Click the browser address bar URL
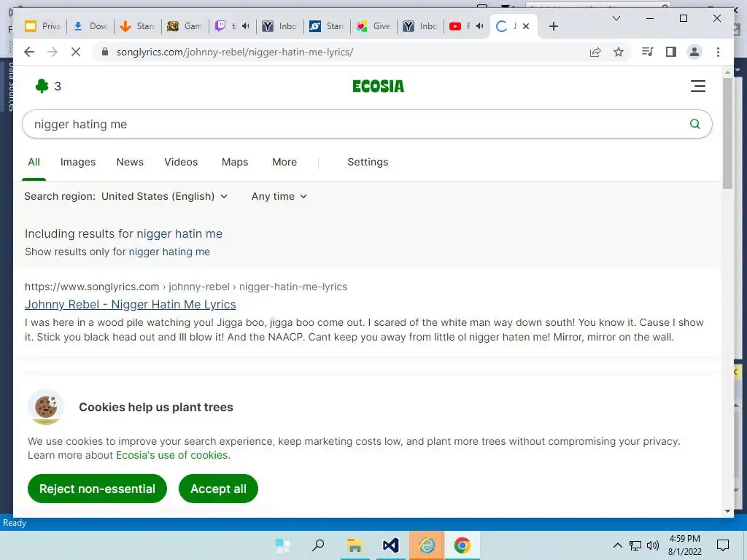 [x=235, y=52]
